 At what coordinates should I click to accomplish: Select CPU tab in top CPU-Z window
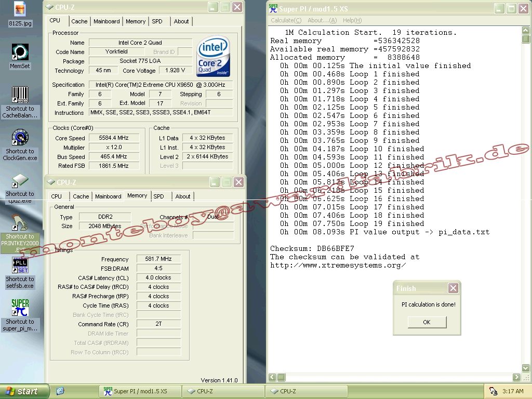click(x=55, y=20)
